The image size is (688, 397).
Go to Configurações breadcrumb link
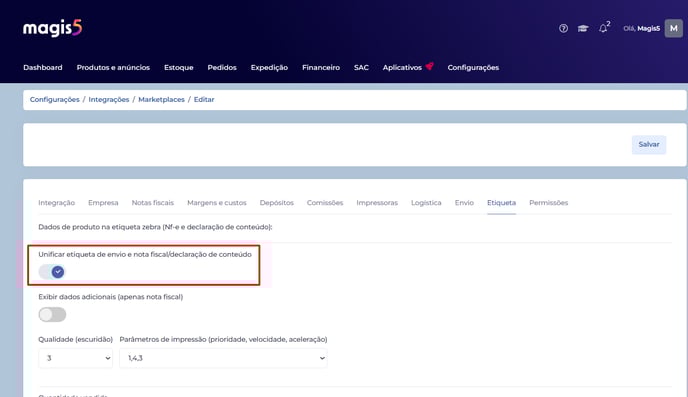54,100
